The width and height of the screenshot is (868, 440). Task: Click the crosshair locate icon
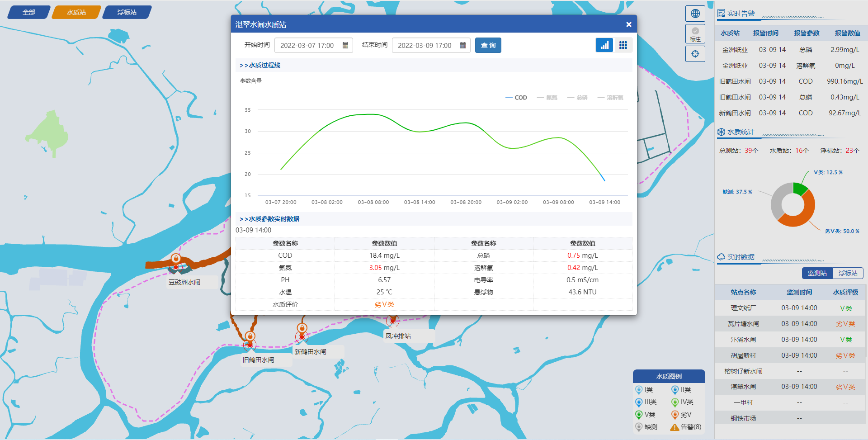pos(695,54)
